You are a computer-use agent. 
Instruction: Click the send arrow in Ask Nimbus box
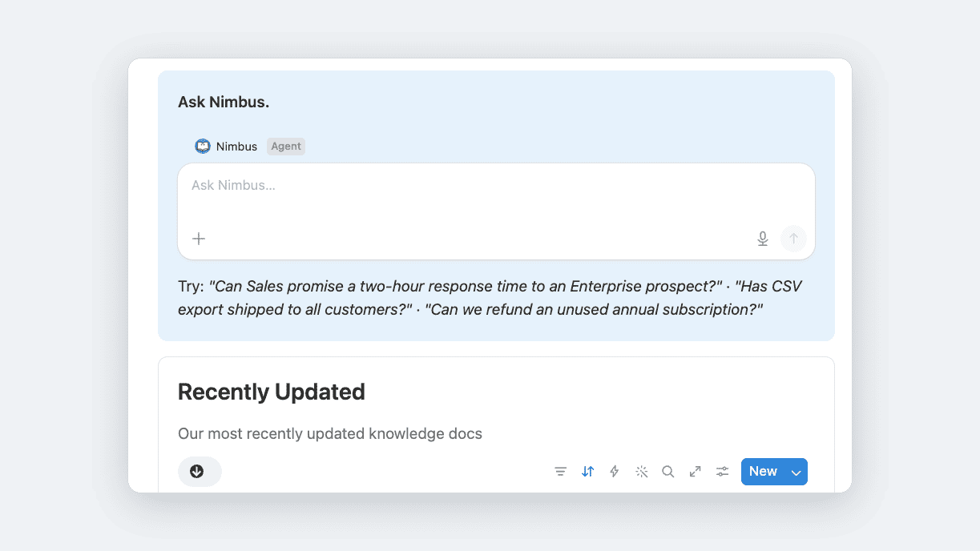click(794, 239)
